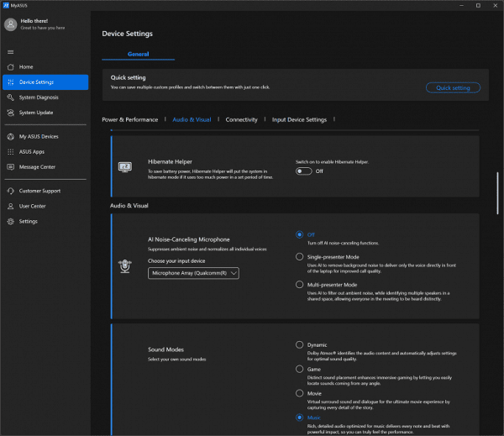The height and width of the screenshot is (436, 504).
Task: Open the Microphone Array input device dropdown
Action: 193,273
